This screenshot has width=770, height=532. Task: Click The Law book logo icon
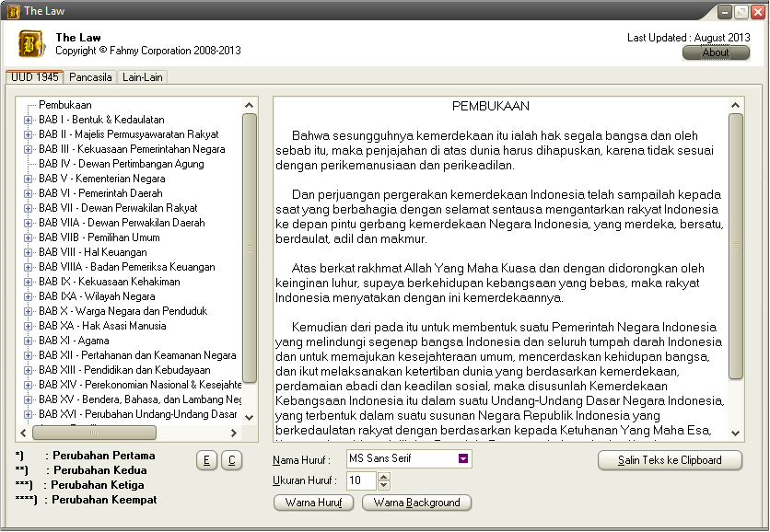(31, 43)
